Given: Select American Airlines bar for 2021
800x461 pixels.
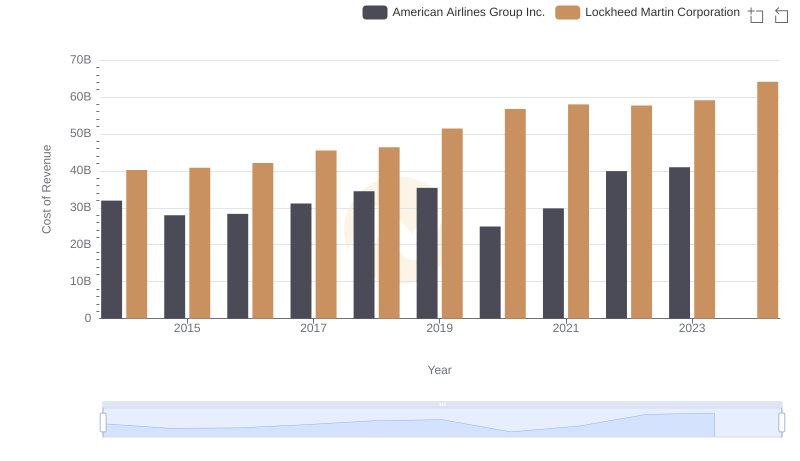Looking at the screenshot, I should tap(554, 263).
